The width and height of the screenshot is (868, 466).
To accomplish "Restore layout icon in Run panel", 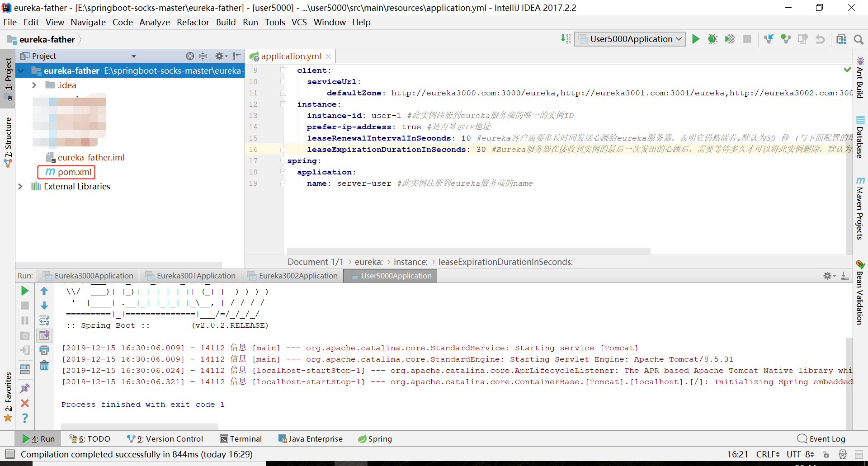I will tap(25, 369).
